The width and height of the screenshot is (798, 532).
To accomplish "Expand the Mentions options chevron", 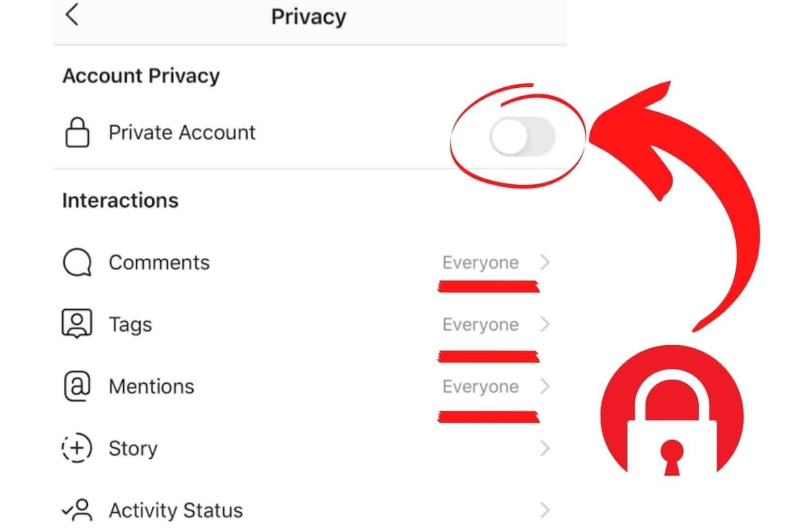I will 547,386.
